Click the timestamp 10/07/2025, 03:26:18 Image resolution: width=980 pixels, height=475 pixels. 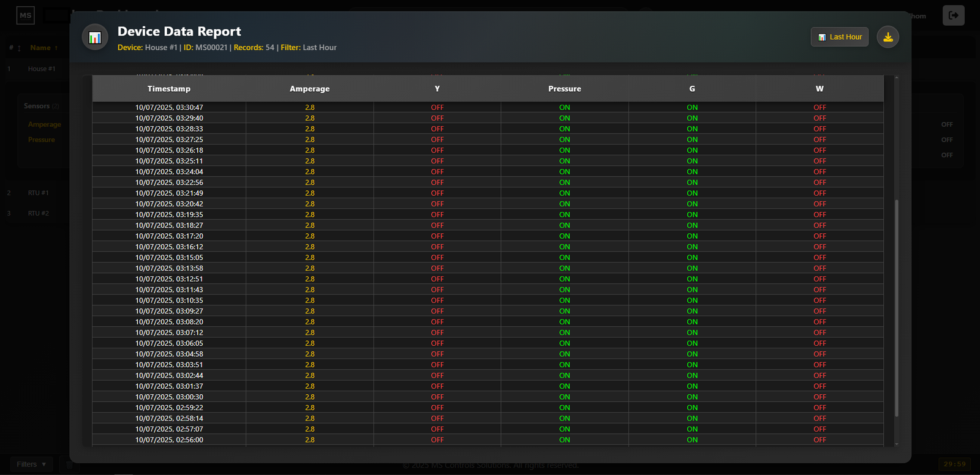(x=169, y=150)
